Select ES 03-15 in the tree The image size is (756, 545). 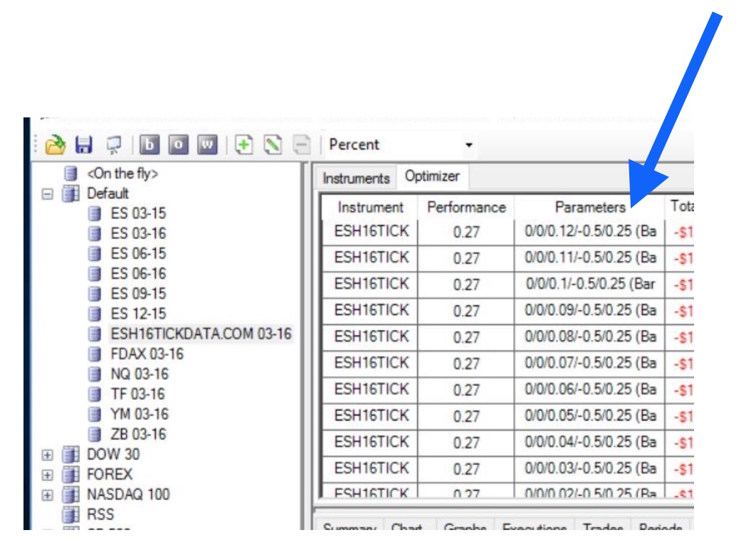(138, 213)
